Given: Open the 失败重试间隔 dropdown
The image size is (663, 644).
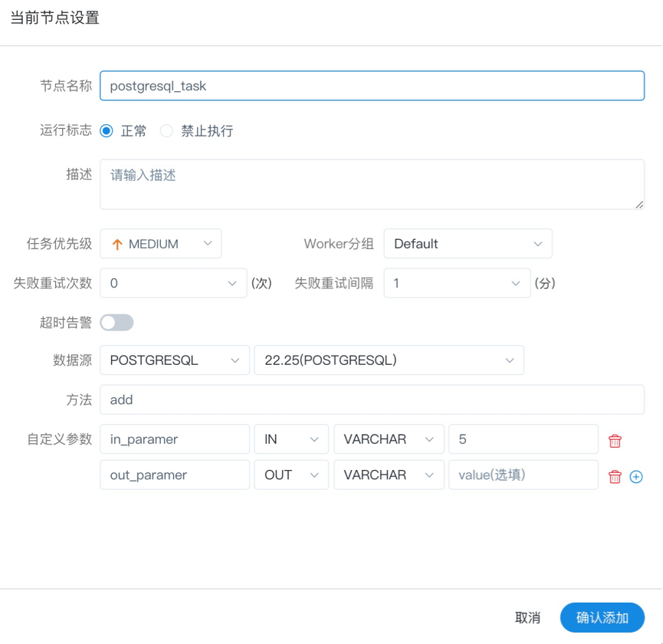Looking at the screenshot, I should [457, 284].
